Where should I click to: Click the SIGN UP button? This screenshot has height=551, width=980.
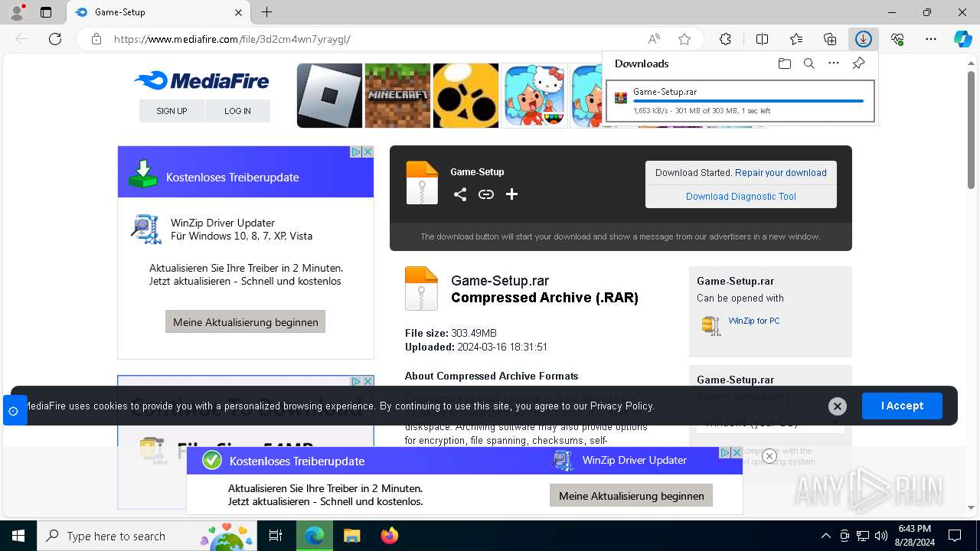(171, 111)
